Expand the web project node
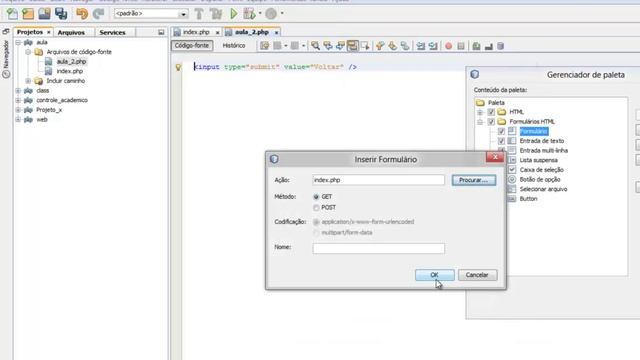The image size is (640, 360). (x=18, y=120)
